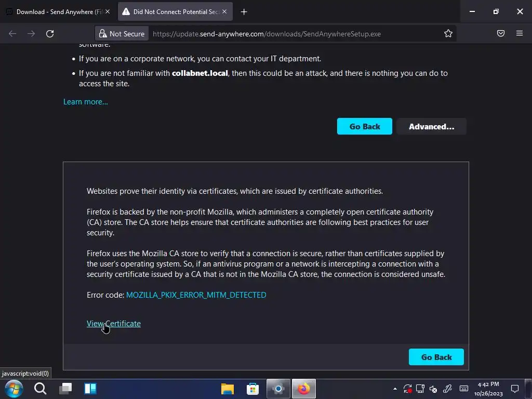
Task: Close the Did Not Connect tab
Action: point(224,11)
